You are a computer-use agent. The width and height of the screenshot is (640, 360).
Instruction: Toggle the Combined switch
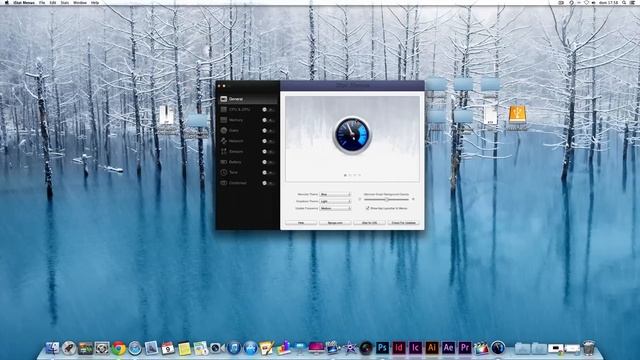click(268, 183)
